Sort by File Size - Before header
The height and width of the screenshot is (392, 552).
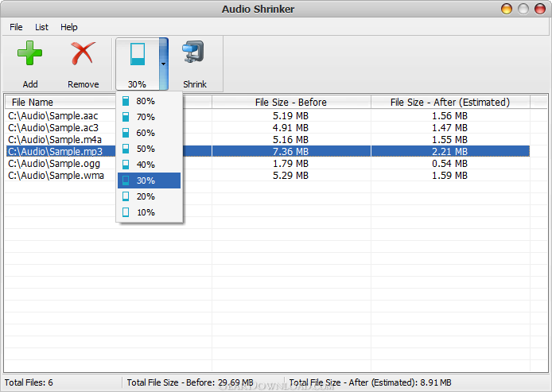point(291,103)
